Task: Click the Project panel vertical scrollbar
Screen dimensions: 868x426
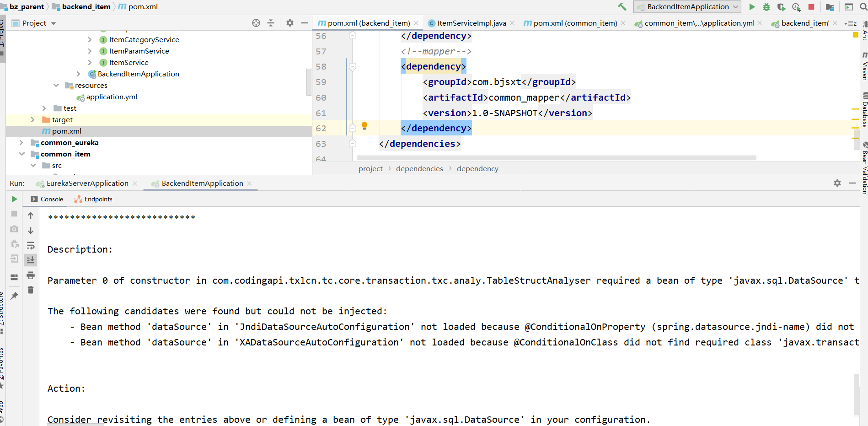Action: (x=309, y=81)
